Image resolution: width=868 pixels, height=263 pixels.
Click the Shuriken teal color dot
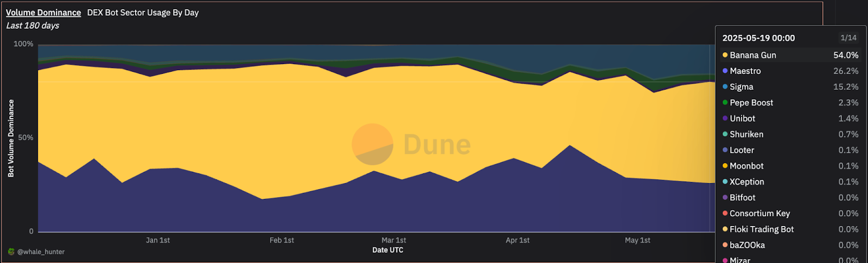coord(725,134)
